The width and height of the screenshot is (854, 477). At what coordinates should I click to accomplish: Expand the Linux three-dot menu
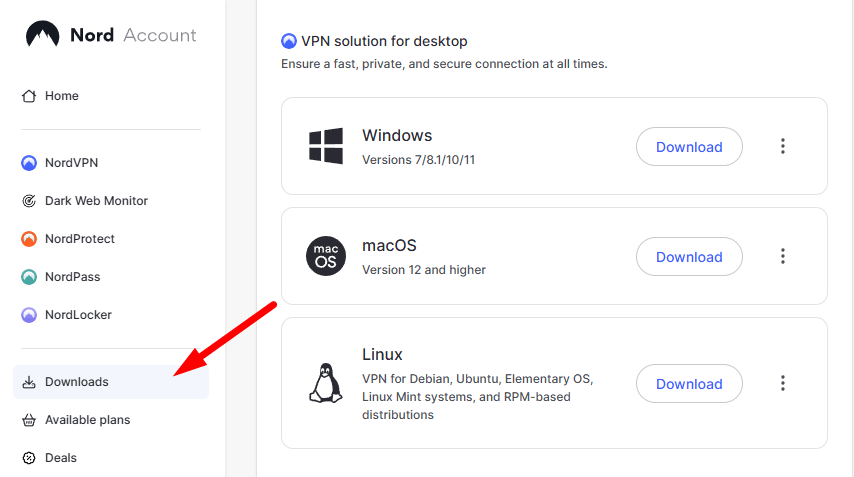point(783,383)
